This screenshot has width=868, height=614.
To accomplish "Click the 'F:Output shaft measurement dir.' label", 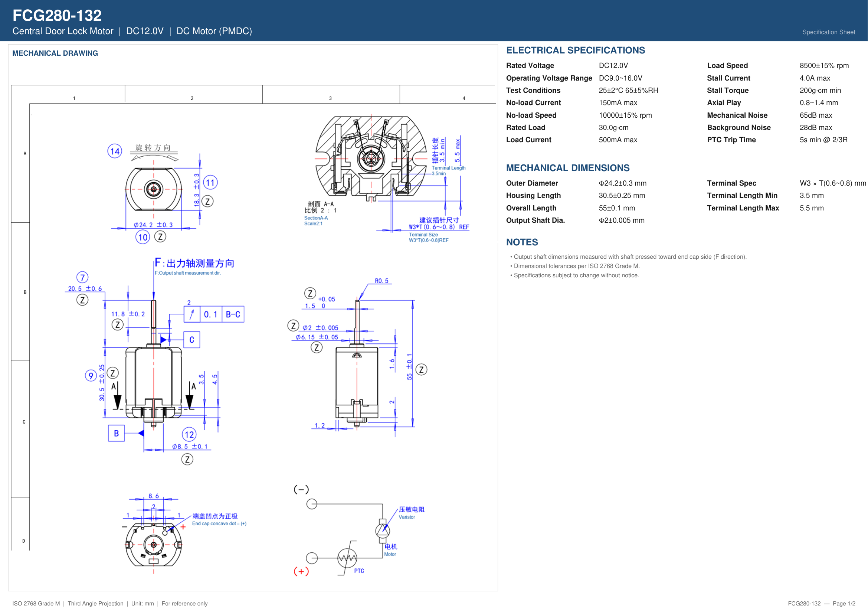I will pos(187,273).
